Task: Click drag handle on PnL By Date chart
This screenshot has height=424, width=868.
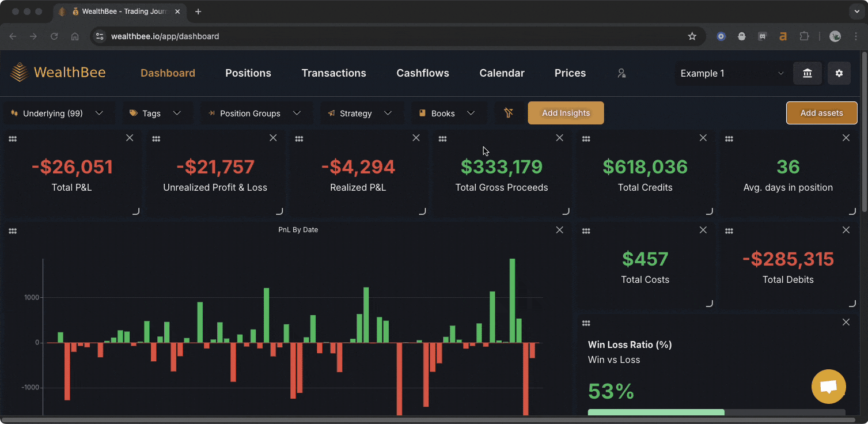Action: [x=13, y=231]
